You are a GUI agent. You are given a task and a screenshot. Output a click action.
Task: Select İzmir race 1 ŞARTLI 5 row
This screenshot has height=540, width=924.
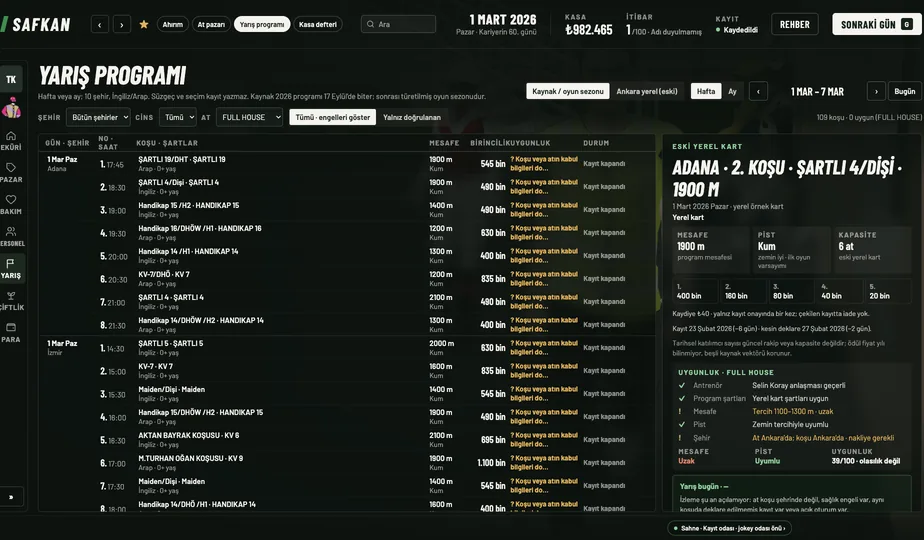click(347, 348)
